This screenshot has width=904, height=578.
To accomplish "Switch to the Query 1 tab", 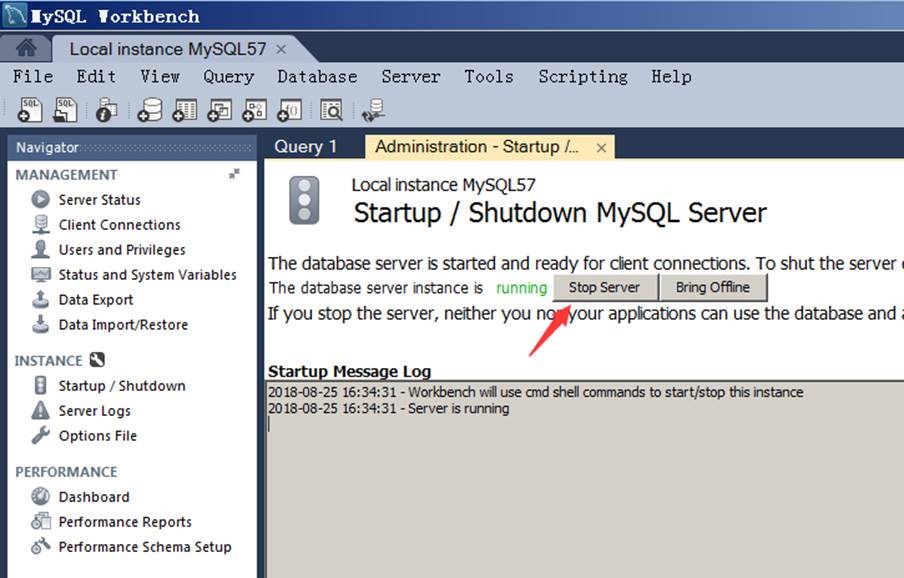I will 306,146.
